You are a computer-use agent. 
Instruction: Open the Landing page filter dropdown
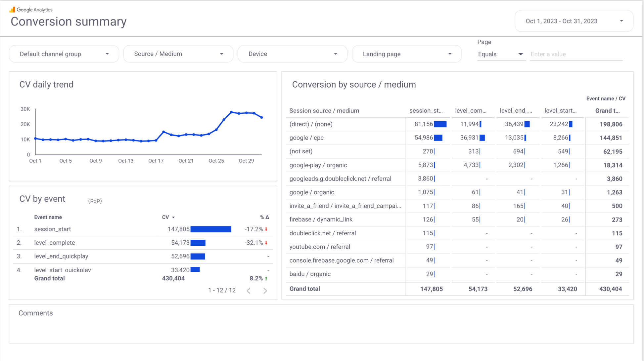pyautogui.click(x=407, y=54)
